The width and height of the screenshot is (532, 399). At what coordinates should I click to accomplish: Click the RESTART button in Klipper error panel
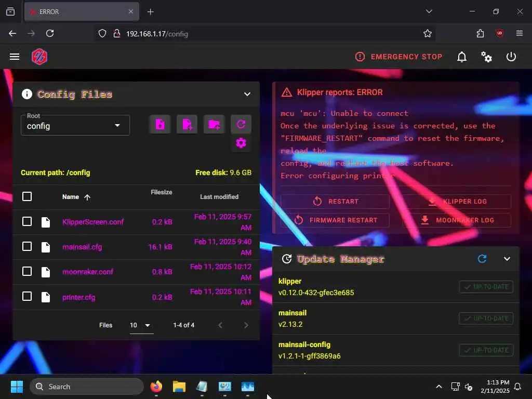[x=335, y=202]
